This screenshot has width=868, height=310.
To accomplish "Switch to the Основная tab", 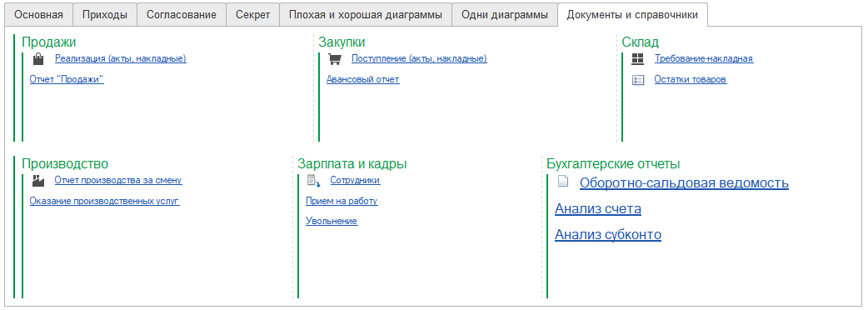I will click(38, 15).
